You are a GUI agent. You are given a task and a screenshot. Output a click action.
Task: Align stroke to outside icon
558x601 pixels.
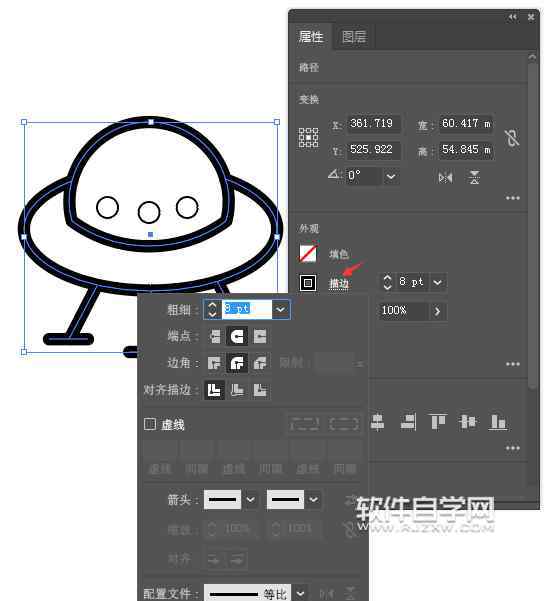[260, 390]
